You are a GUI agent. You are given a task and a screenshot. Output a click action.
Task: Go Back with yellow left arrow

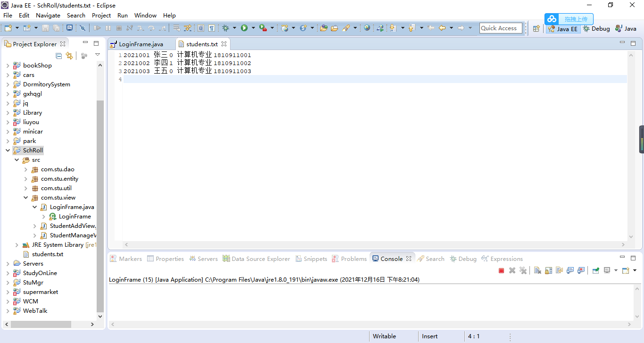click(x=442, y=28)
